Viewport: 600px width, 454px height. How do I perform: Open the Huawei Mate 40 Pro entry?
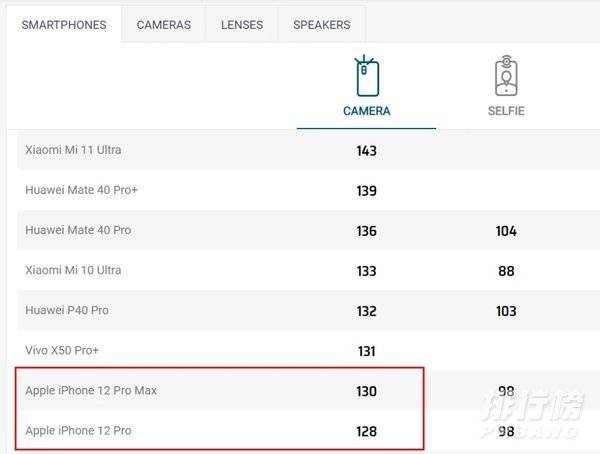pos(78,230)
